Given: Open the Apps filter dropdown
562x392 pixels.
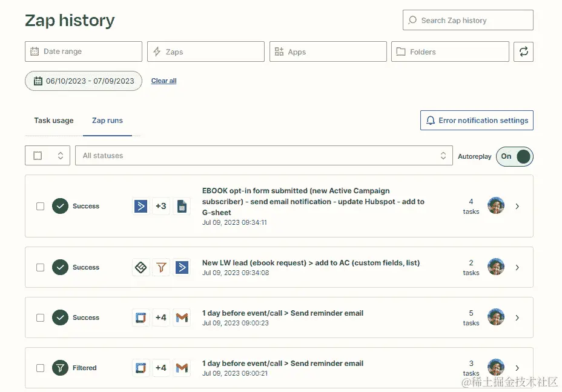Looking at the screenshot, I should [328, 51].
